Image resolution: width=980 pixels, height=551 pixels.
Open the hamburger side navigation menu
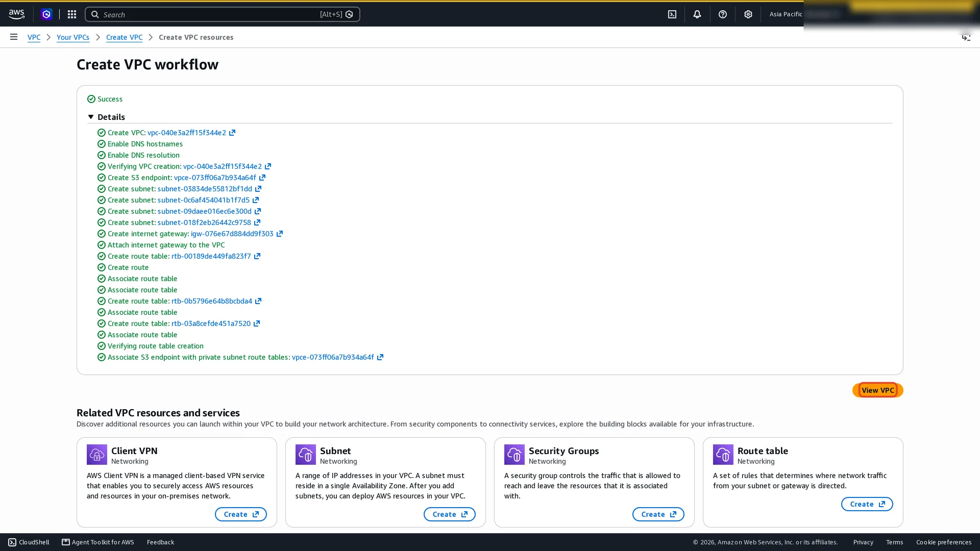click(x=14, y=37)
